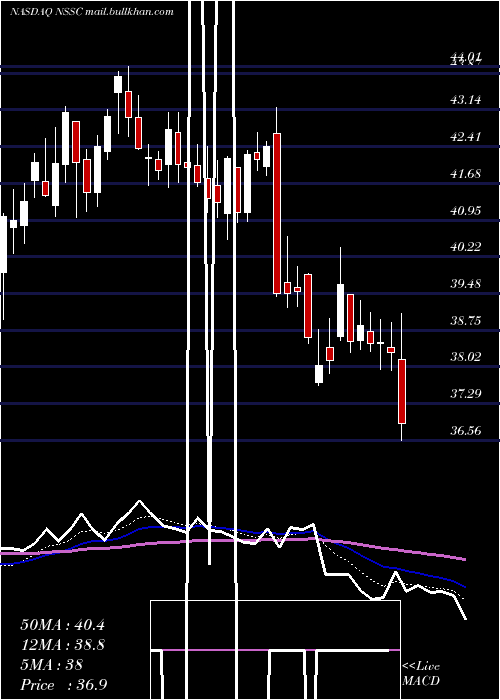Click the 39.48 price axis label
Image resolution: width=500 pixels, height=700 pixels.
coord(466,283)
